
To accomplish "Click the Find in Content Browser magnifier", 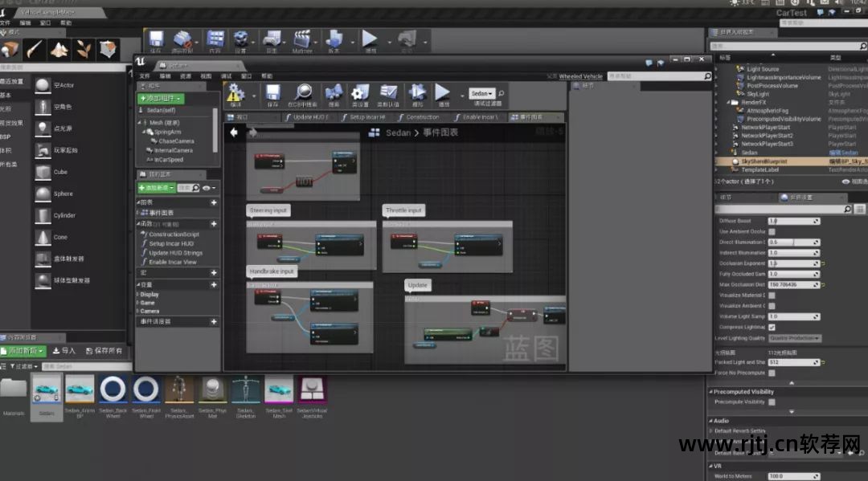I will tap(303, 93).
